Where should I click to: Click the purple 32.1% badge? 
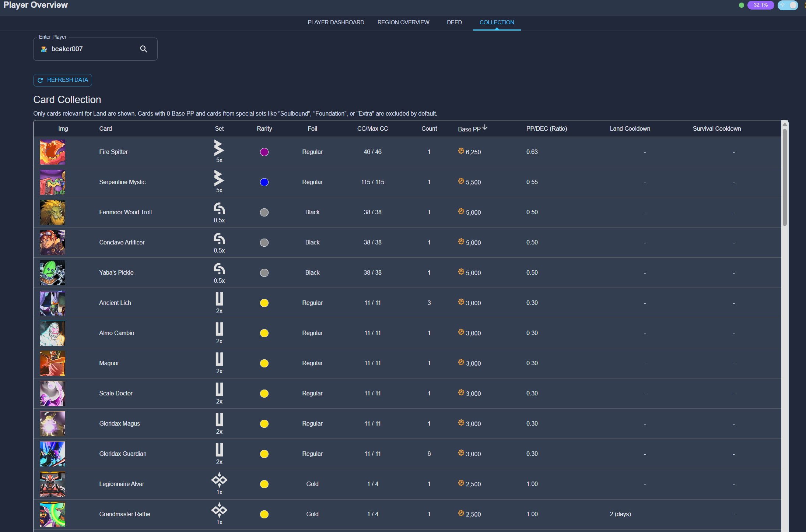tap(760, 5)
